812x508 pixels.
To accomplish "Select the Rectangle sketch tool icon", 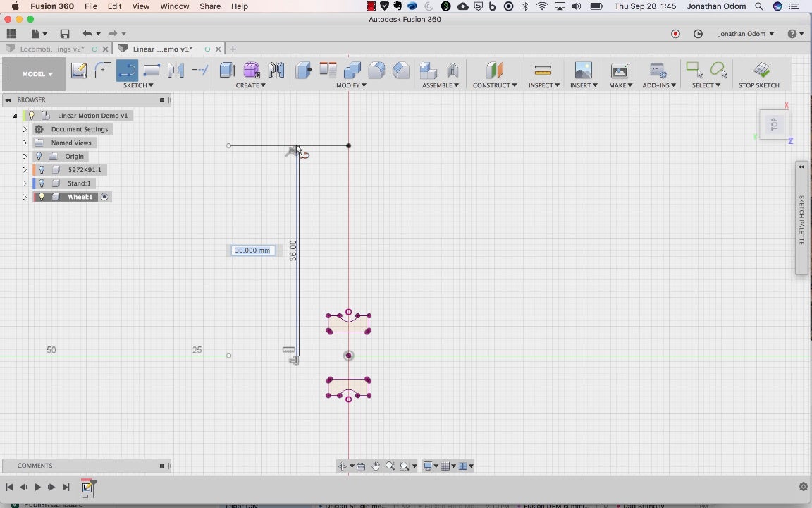I will click(152, 70).
